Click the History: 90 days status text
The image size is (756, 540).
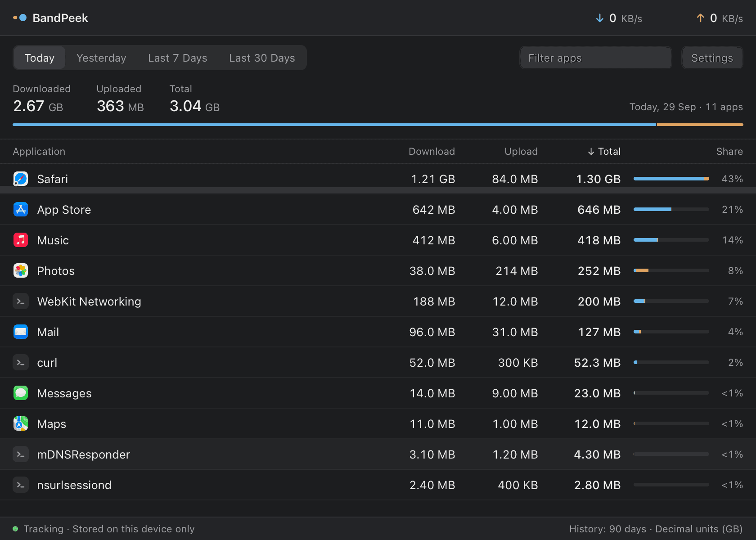(607, 529)
